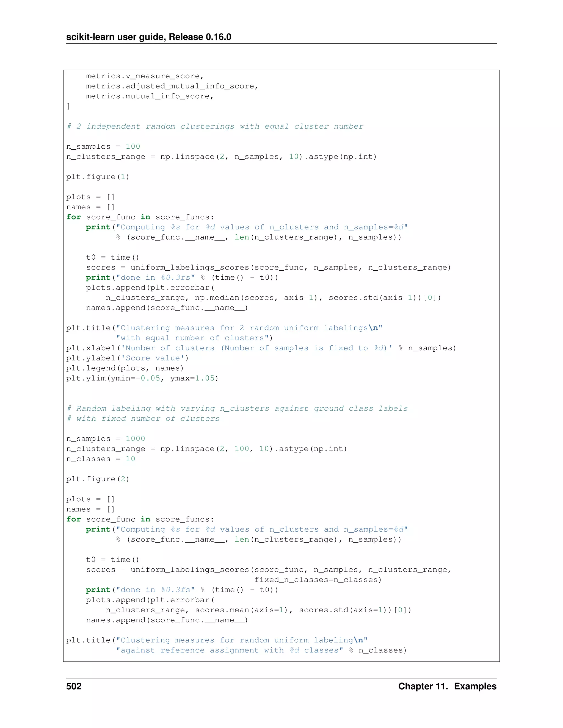This screenshot has width=563, height=728.
Task: Click the line 'plt.legend(plots, names)'
Action: (x=125, y=368)
